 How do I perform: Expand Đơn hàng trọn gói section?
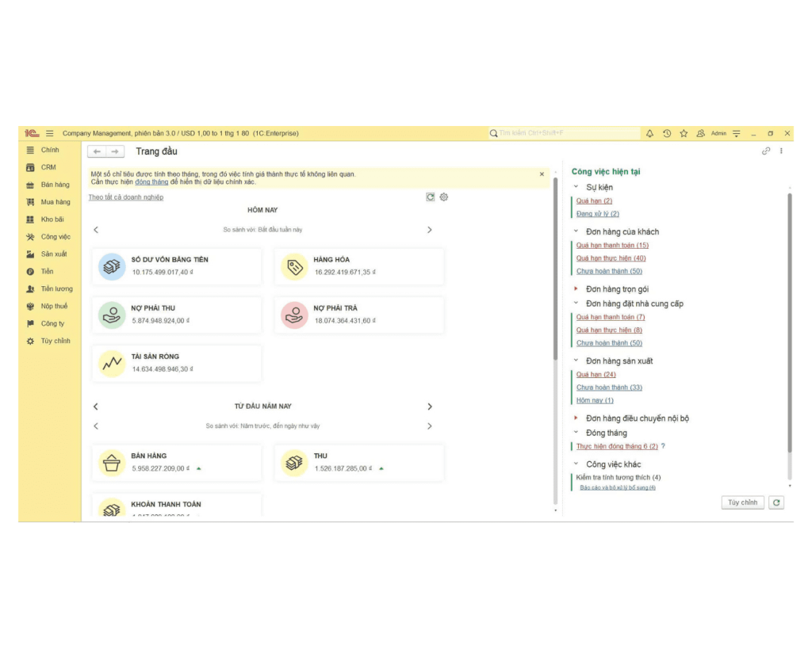[576, 289]
